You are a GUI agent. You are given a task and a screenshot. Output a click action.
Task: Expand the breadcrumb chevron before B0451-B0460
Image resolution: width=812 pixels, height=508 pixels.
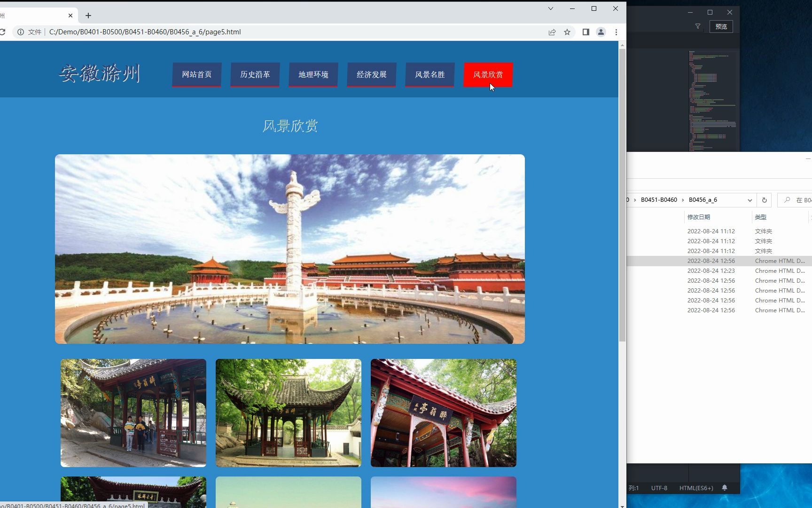[x=635, y=200]
